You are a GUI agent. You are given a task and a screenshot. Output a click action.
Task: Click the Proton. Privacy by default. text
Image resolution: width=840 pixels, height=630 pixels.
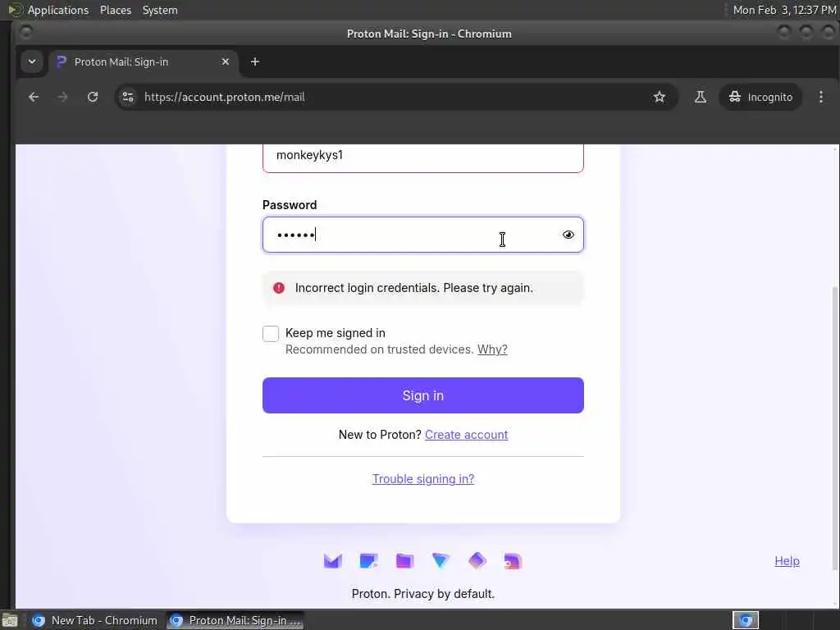422,594
